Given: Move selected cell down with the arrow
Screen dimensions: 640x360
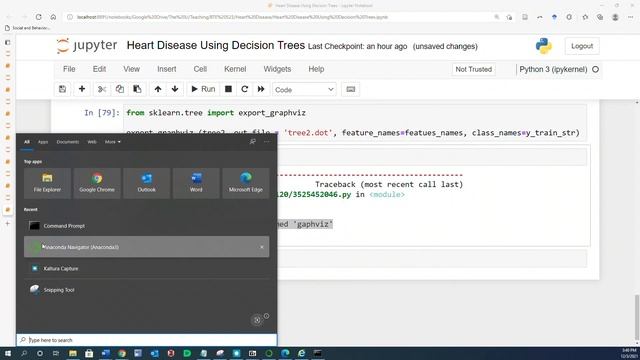Looking at the screenshot, I should [x=175, y=89].
